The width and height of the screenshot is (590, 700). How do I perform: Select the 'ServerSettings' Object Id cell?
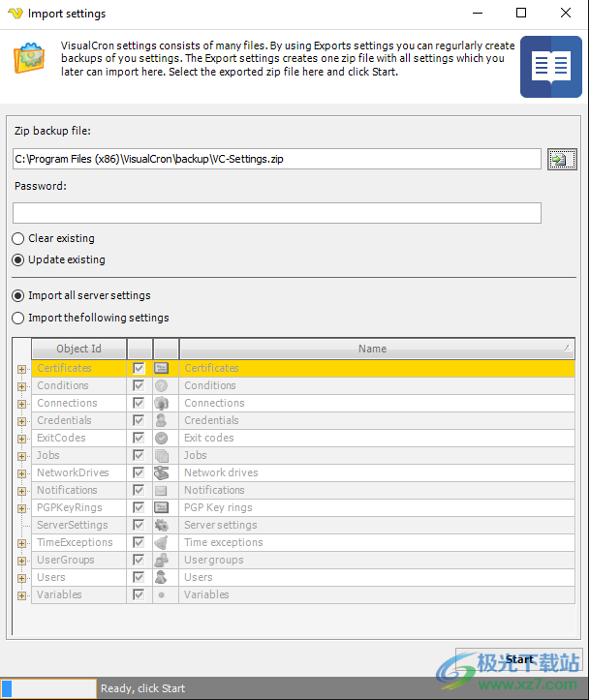pos(79,525)
